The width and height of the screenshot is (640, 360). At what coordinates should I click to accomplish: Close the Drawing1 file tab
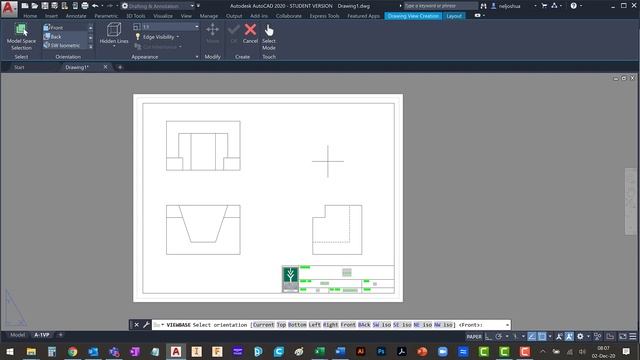(x=105, y=67)
